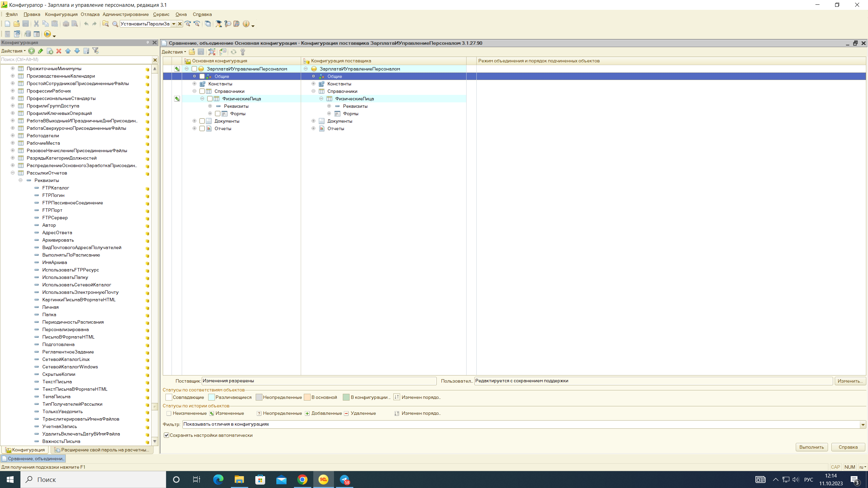The height and width of the screenshot is (488, 868).
Task: Click the Cut scissors icon
Action: [36, 24]
